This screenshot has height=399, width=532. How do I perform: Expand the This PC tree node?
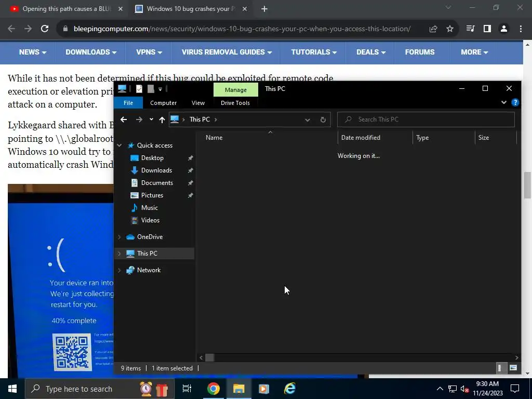[x=119, y=254]
